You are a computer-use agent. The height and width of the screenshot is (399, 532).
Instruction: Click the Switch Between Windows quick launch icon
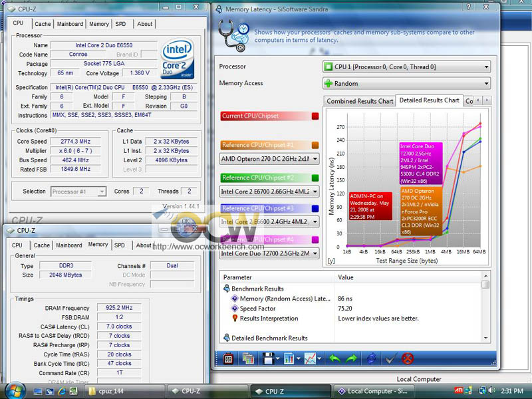(49, 391)
